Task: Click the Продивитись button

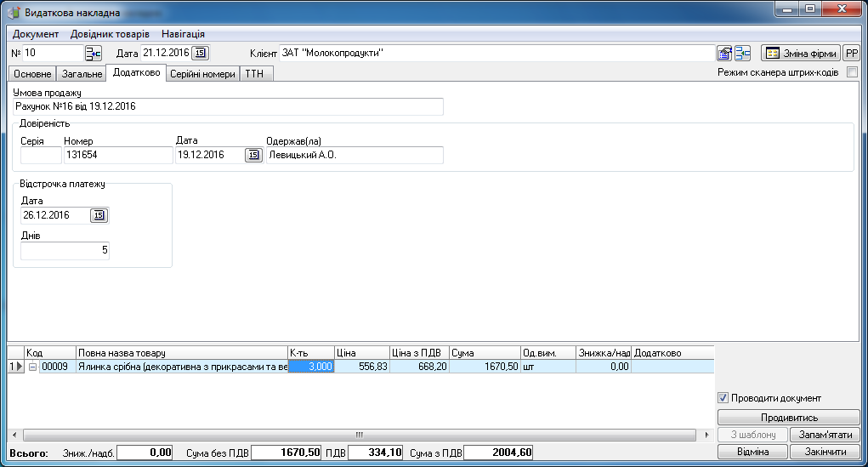Action: click(788, 418)
